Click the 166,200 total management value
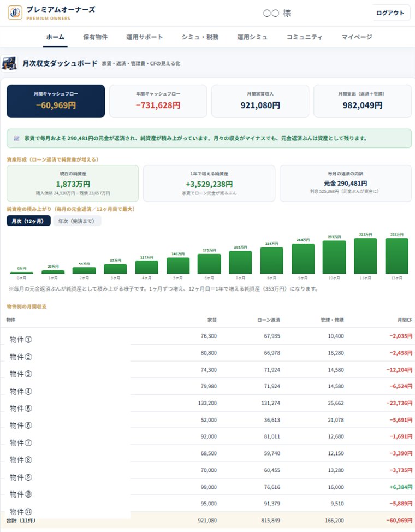This screenshot has height=532, width=415. pyautogui.click(x=335, y=521)
